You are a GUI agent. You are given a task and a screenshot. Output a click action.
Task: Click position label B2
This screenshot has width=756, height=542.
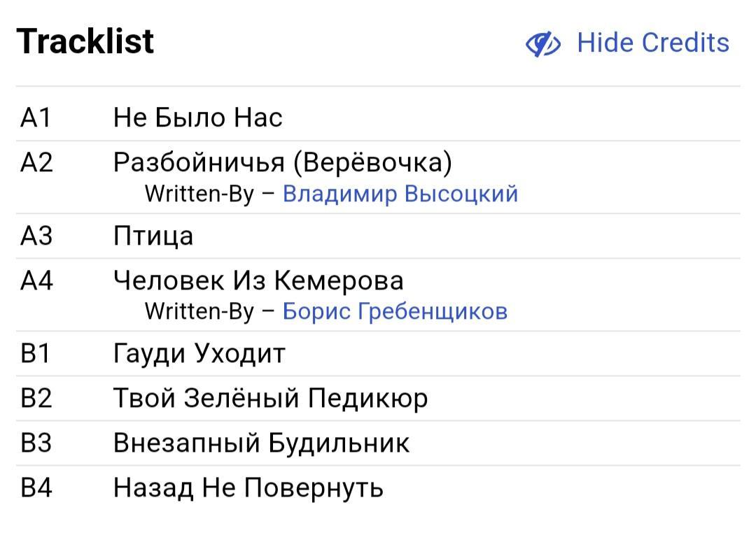36,398
